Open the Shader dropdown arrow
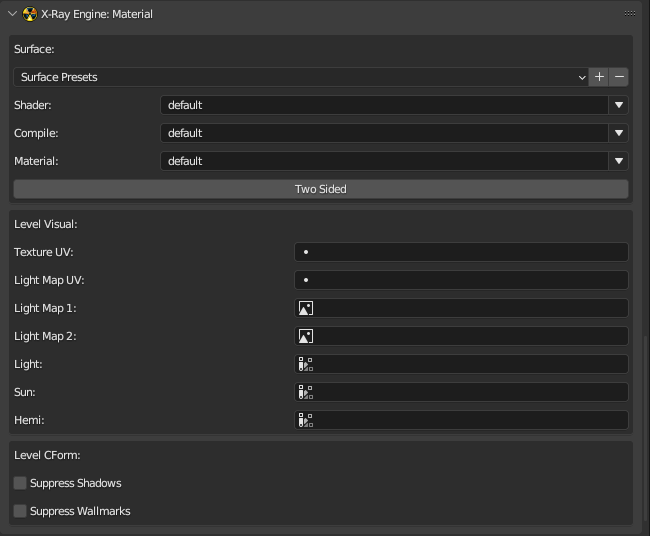This screenshot has width=650, height=536. coord(618,105)
